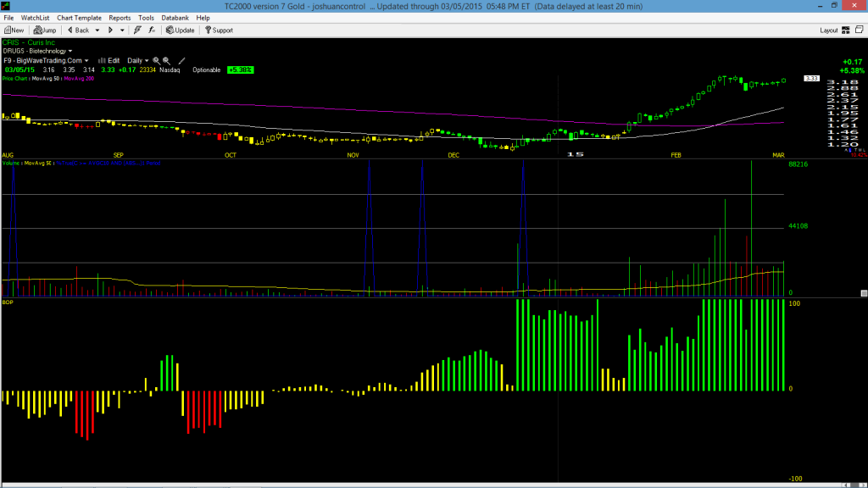This screenshot has width=868, height=488.
Task: Click the CRIS - Curis Inc symbol title
Action: pos(29,42)
